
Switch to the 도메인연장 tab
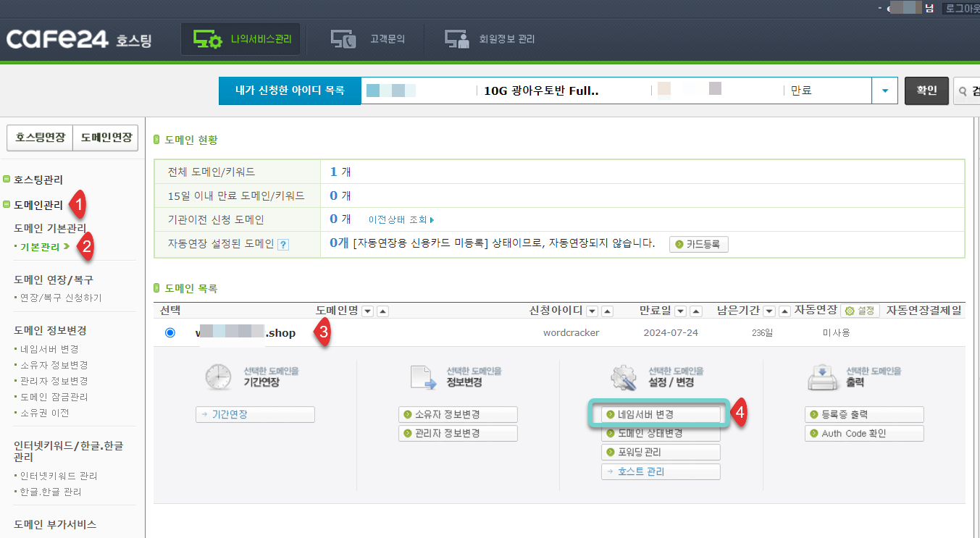106,138
